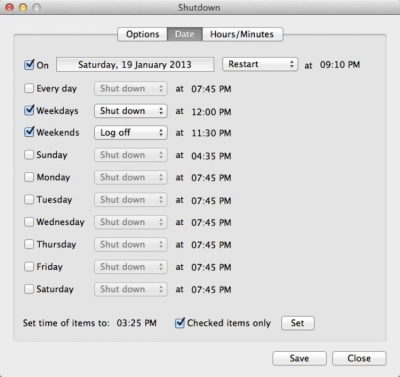Click the Close button at bottom
Viewport: 400px width, 377px height.
[359, 358]
